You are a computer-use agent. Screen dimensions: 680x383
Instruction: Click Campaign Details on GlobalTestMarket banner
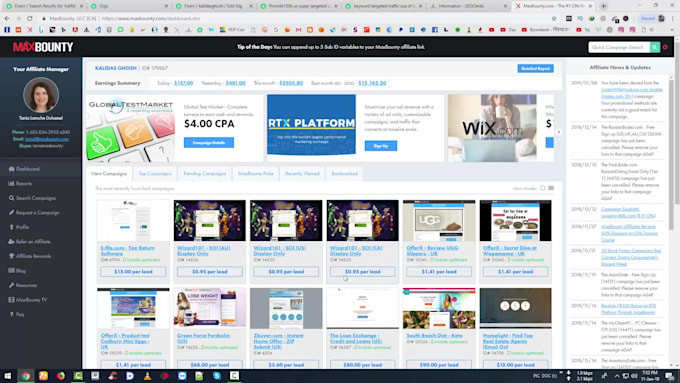(209, 142)
